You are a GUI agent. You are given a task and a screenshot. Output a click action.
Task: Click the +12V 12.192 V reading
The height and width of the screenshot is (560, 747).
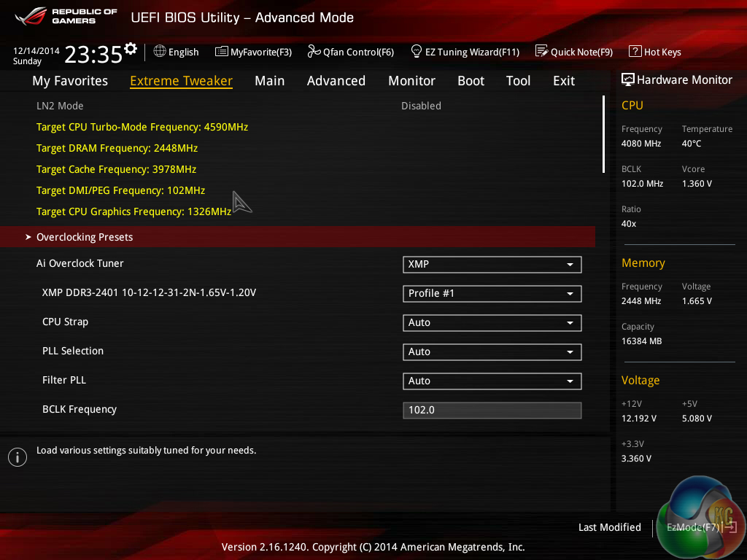click(638, 418)
